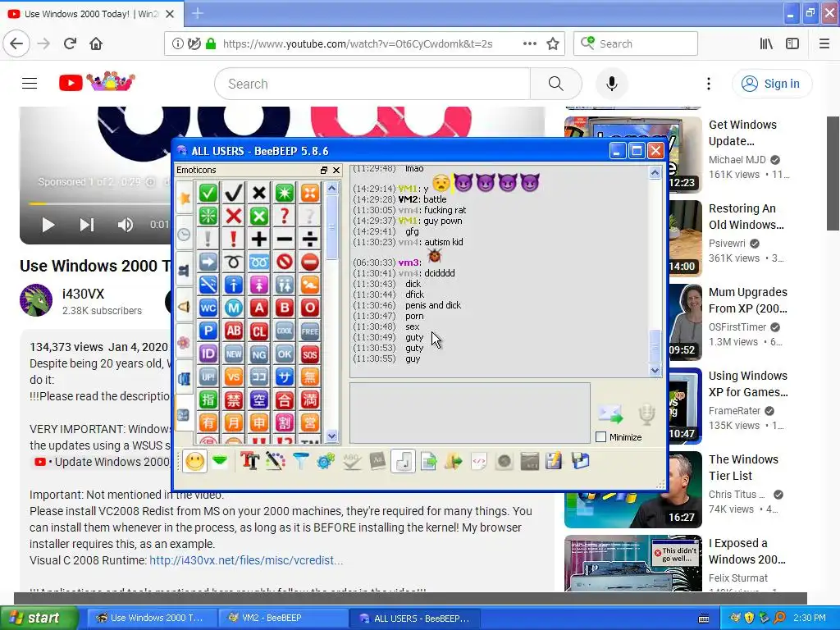Insert the green checkbox emoticon
Image resolution: width=840 pixels, height=630 pixels.
coord(208,193)
